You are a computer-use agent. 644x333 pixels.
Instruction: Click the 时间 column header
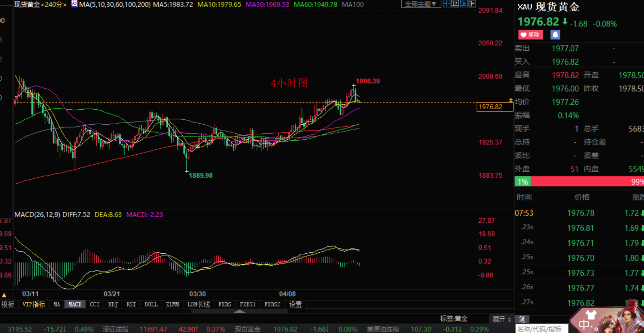[x=524, y=197]
